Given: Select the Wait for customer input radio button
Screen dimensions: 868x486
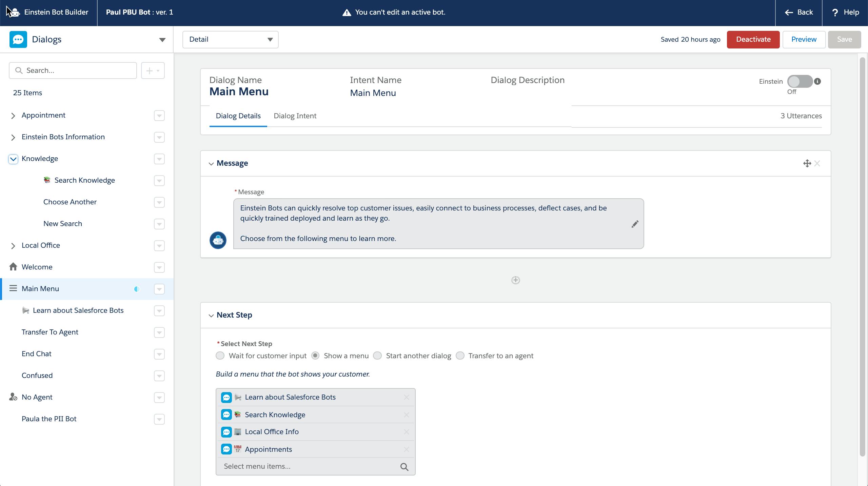Looking at the screenshot, I should pos(220,356).
